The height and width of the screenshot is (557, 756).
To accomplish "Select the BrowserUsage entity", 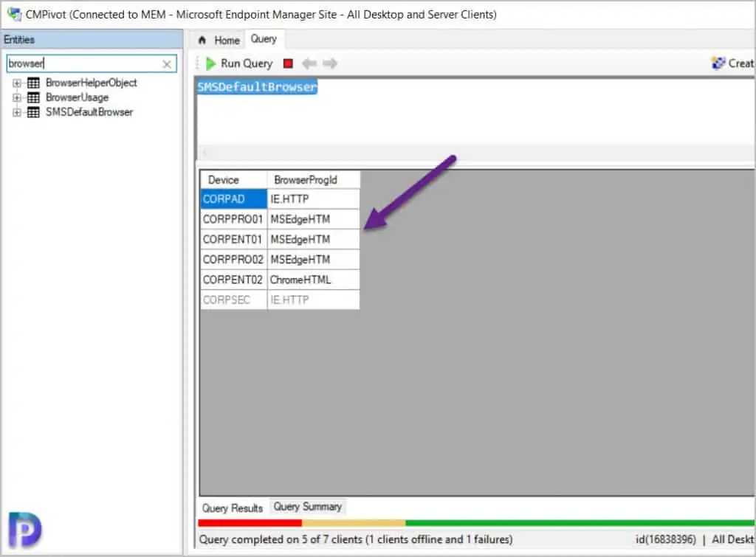I will (77, 98).
